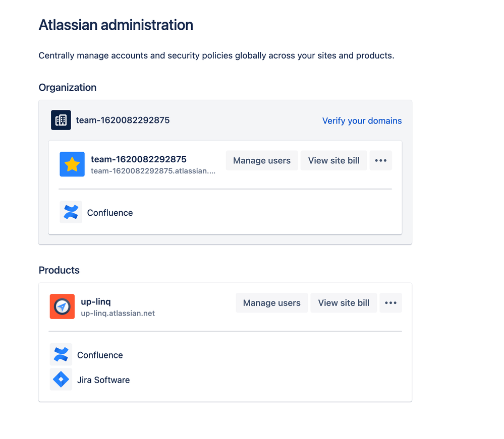This screenshot has width=504, height=439.
Task: Select the organization name team-1620082292875 in header
Action: click(123, 120)
